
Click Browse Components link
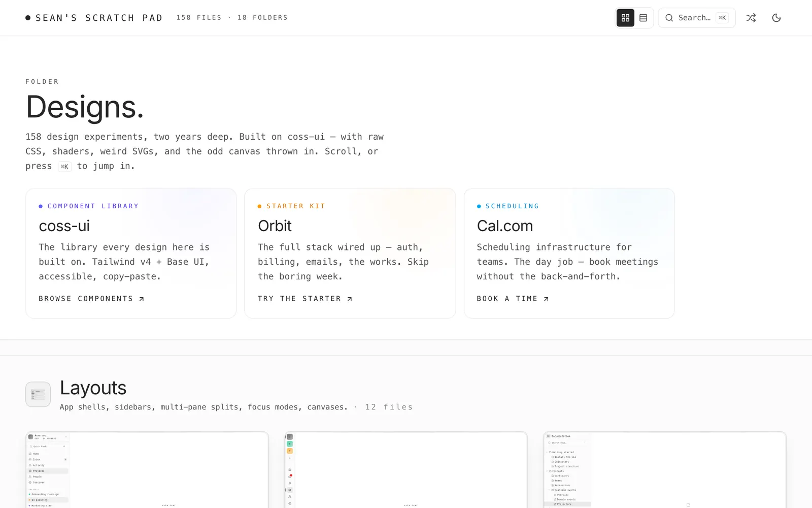(91, 299)
